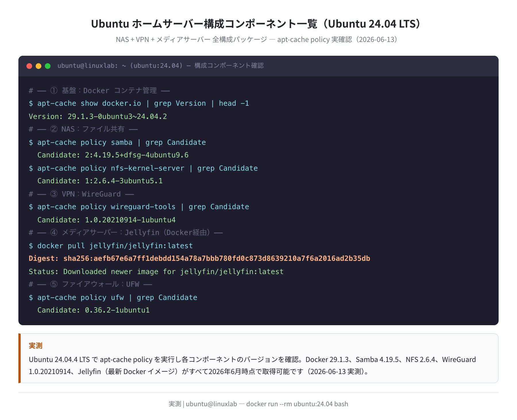Click Candidate: 2:4.19.5+dfsg-4ubuntu9.6 output

coord(113,155)
